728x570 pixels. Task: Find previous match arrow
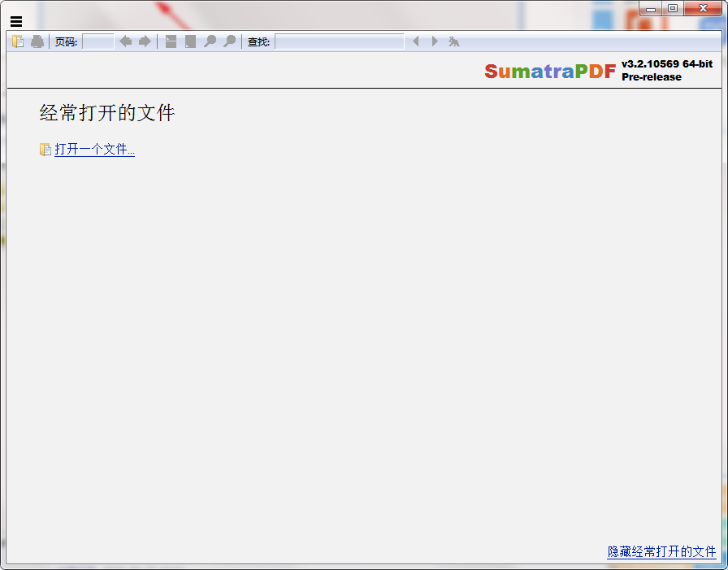(415, 41)
